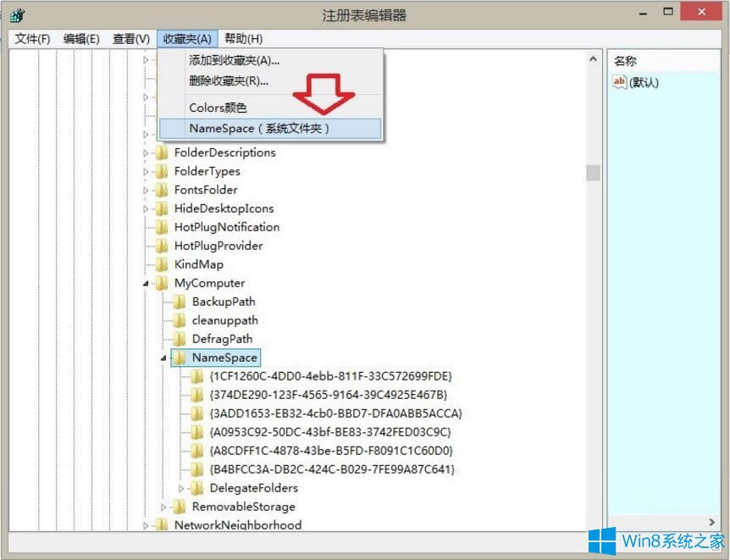Image resolution: width=730 pixels, height=560 pixels.
Task: Expand the DelegateFolders key
Action: (x=180, y=488)
